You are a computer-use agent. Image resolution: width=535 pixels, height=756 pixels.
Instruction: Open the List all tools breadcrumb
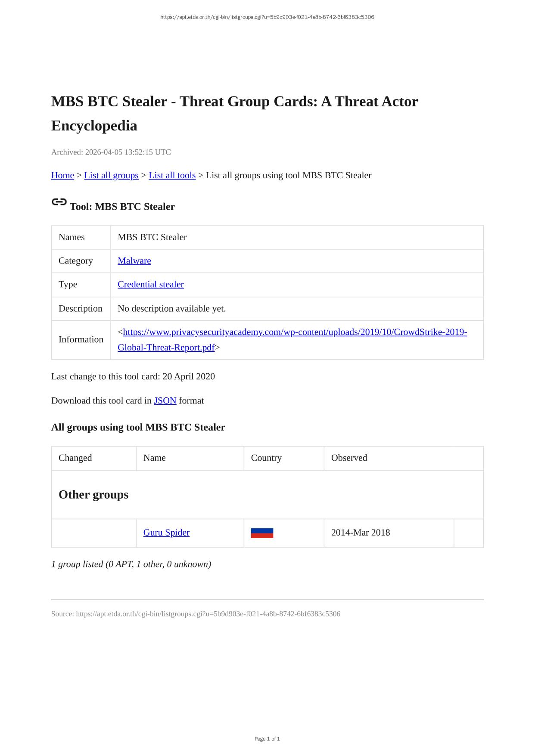coord(172,175)
